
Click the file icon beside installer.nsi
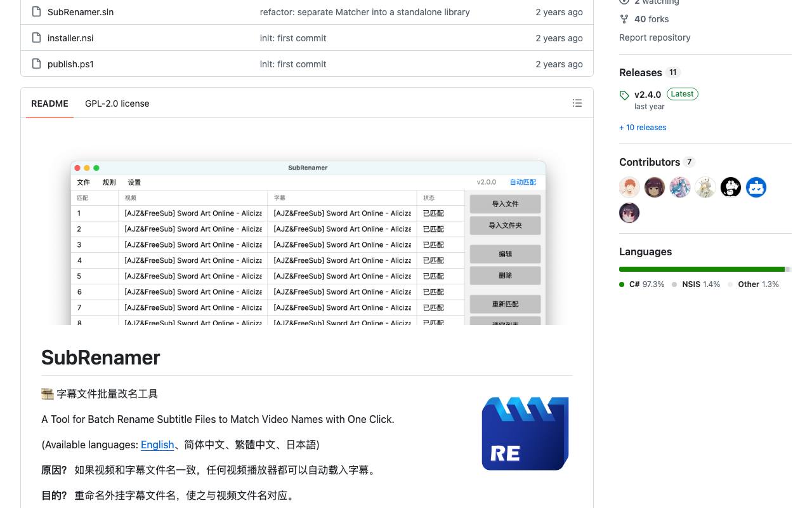pyautogui.click(x=36, y=38)
